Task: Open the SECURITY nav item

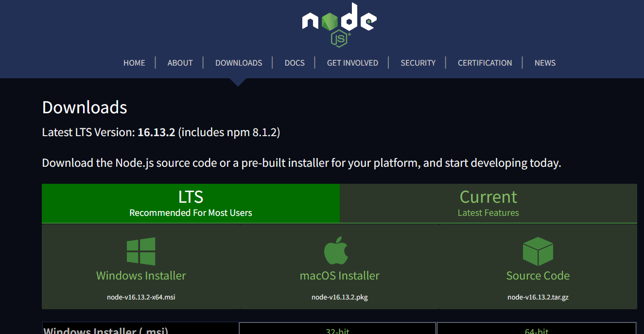Action: [418, 63]
